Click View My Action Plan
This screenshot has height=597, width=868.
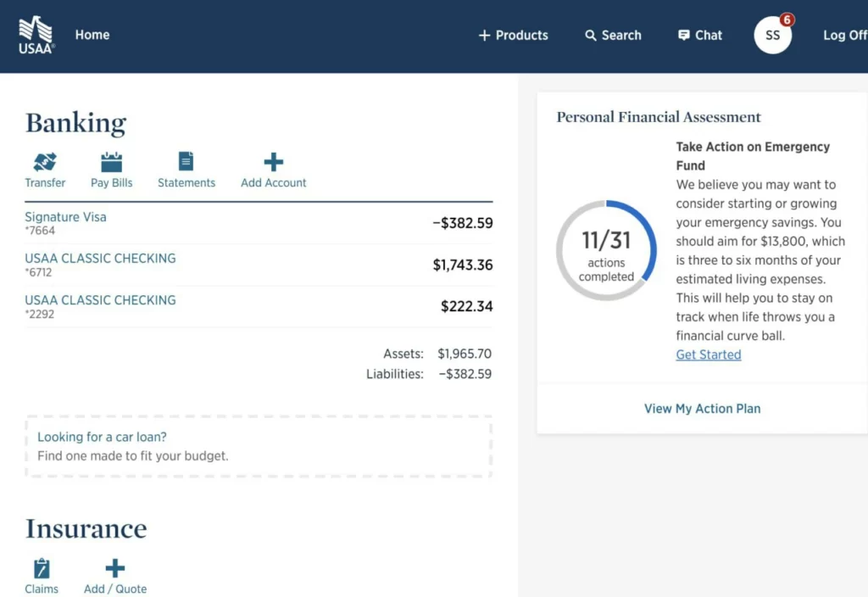[x=702, y=409]
